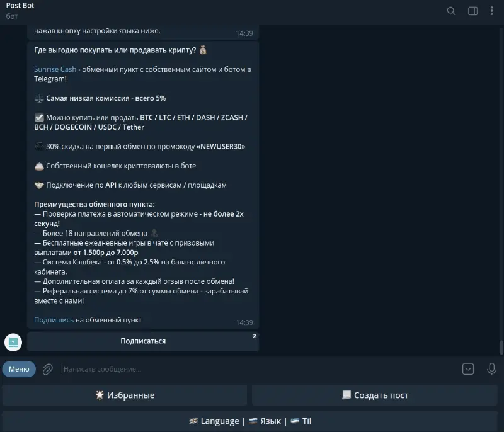Focus the Написать сообщение input field
The height and width of the screenshot is (432, 504).
point(259,369)
